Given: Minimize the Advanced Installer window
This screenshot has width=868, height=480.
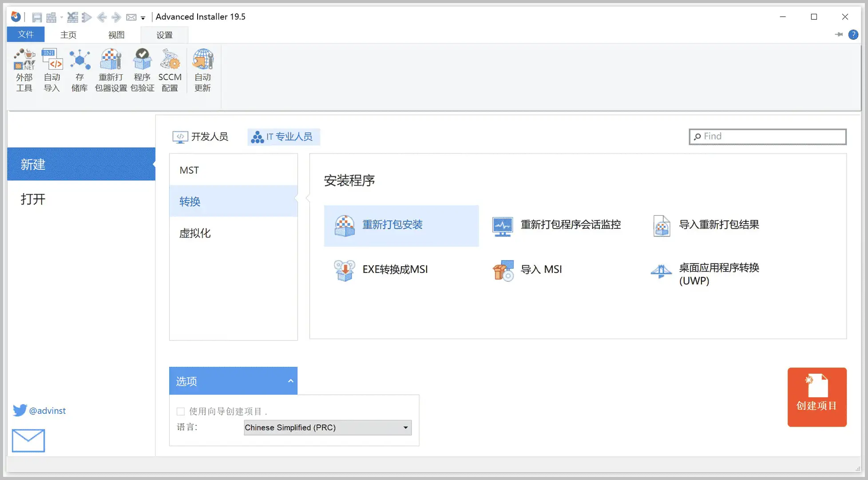Looking at the screenshot, I should (x=783, y=17).
